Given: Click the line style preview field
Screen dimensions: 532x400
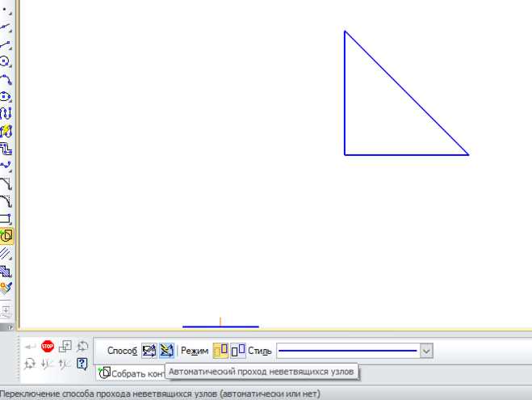Looking at the screenshot, I should click(348, 351).
